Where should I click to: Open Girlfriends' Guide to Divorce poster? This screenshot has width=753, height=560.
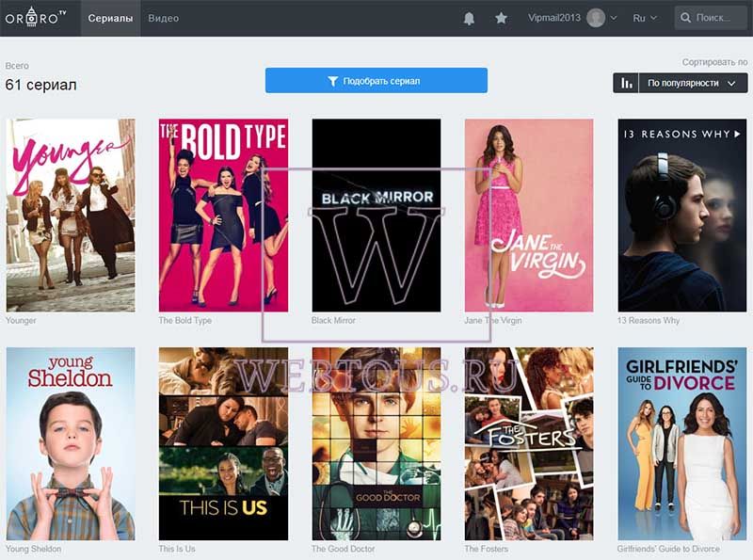click(x=681, y=444)
